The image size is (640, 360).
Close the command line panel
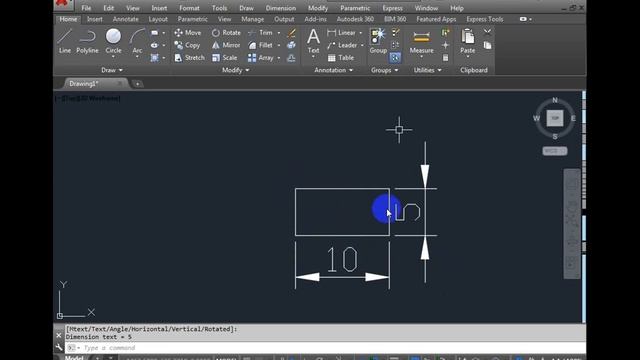point(58,336)
